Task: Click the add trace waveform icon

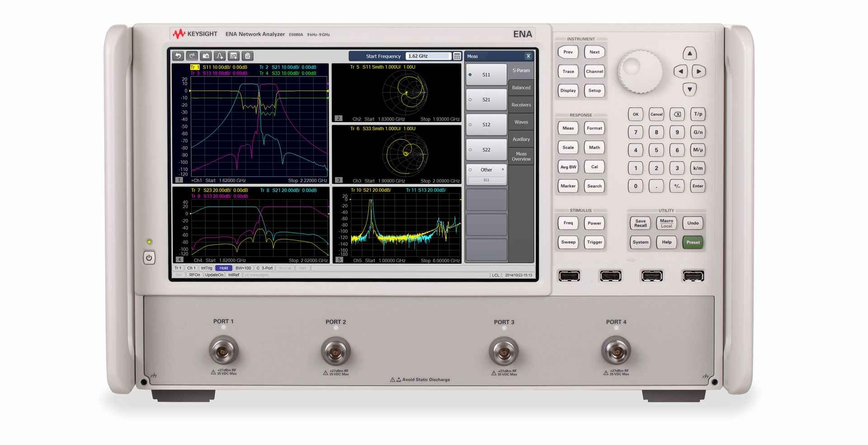Action: click(x=220, y=56)
